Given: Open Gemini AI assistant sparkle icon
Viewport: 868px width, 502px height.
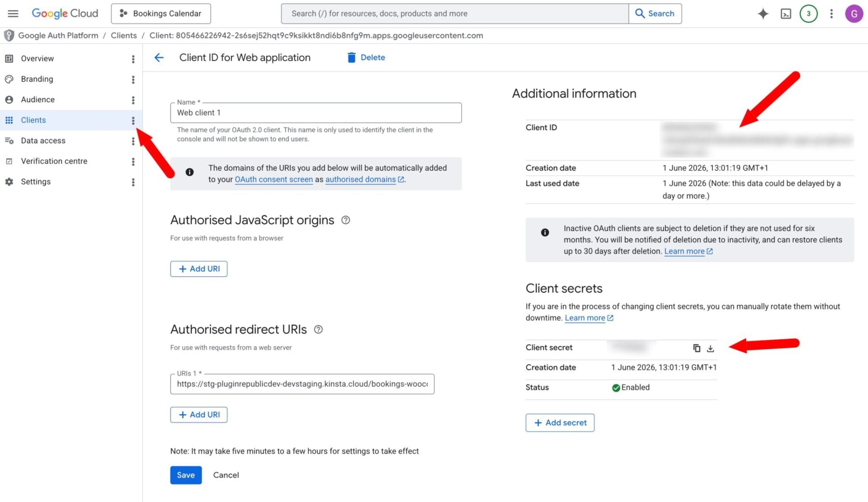Looking at the screenshot, I should (763, 14).
